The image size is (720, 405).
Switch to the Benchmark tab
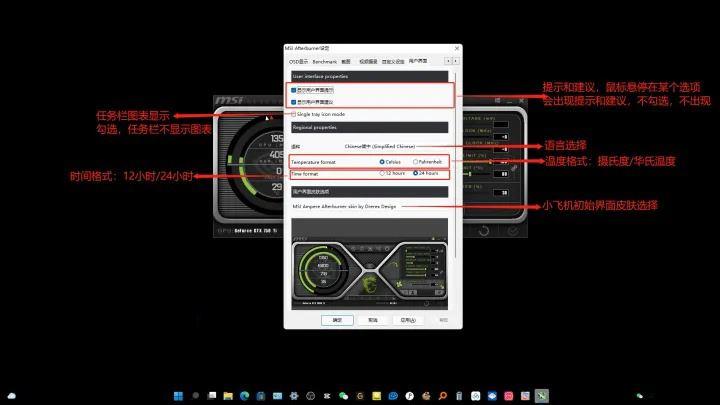(325, 61)
